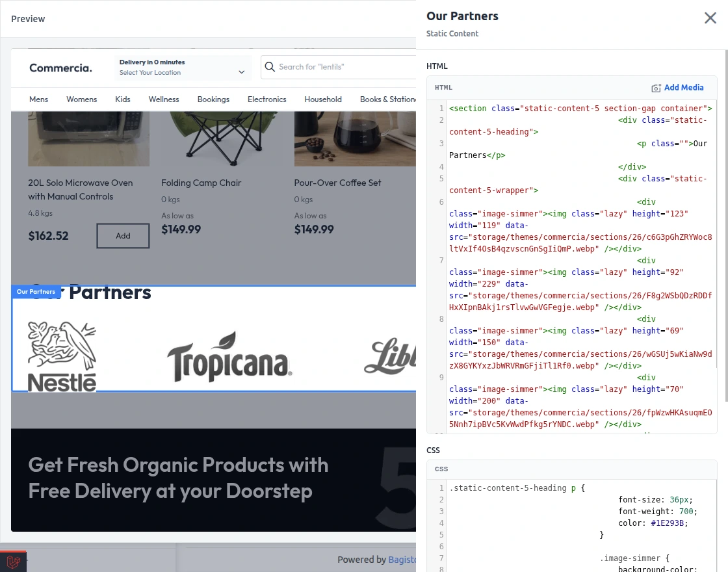Viewport: 728px width, 572px height.
Task: Click color: #1E293B in CSS editor
Action: 653,523
